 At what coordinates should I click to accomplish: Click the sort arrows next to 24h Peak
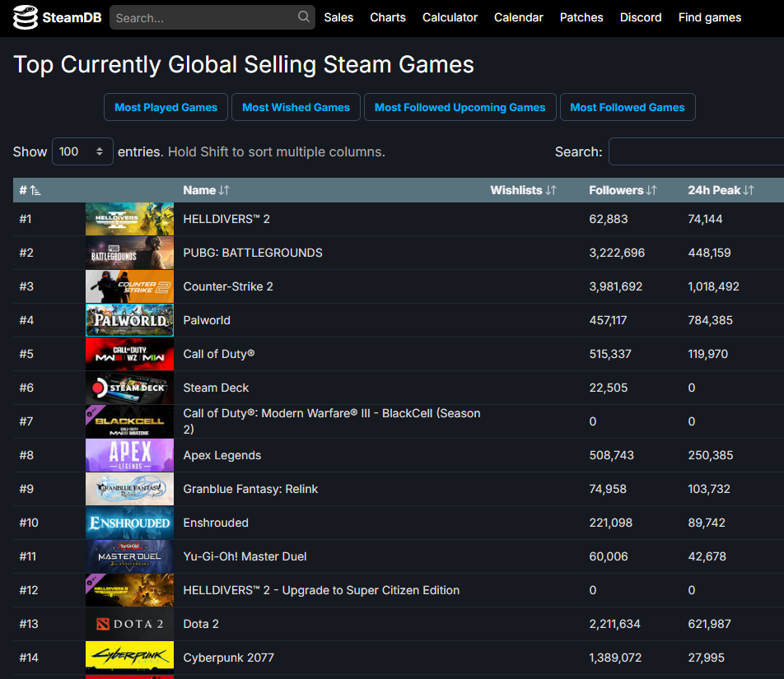coord(748,190)
